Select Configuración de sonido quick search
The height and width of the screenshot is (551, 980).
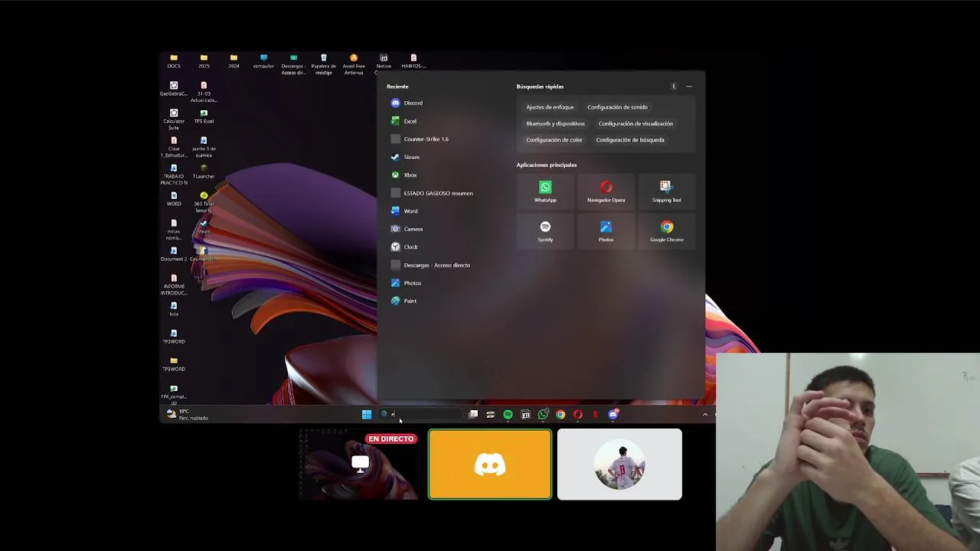point(617,107)
